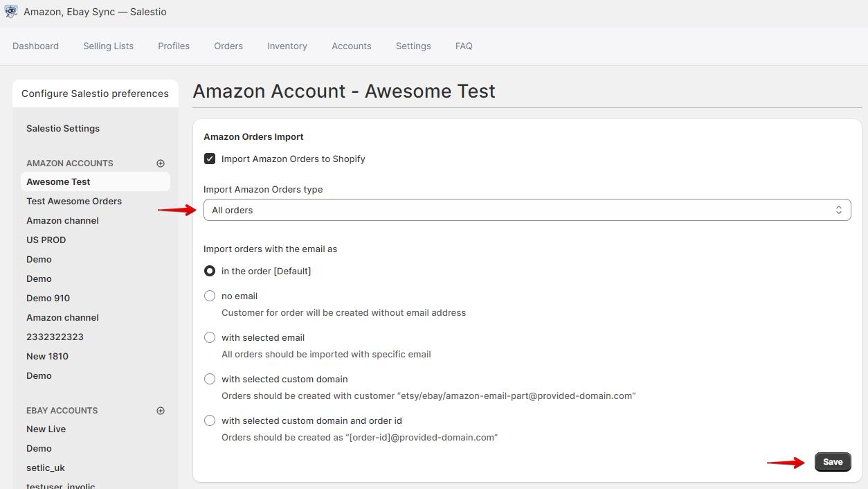
Task: Open the Import Amazon Orders type dropdown chevron
Action: (838, 209)
